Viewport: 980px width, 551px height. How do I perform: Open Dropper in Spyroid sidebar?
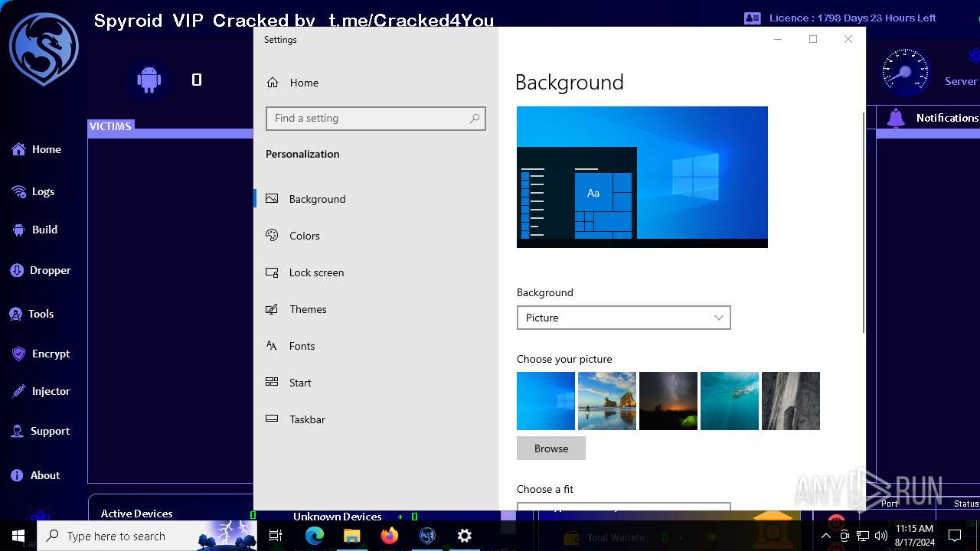click(40, 270)
